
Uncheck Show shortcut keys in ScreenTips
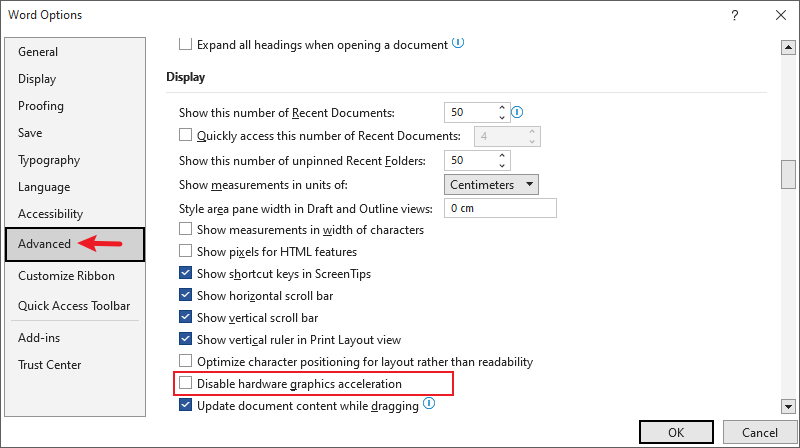(x=185, y=272)
